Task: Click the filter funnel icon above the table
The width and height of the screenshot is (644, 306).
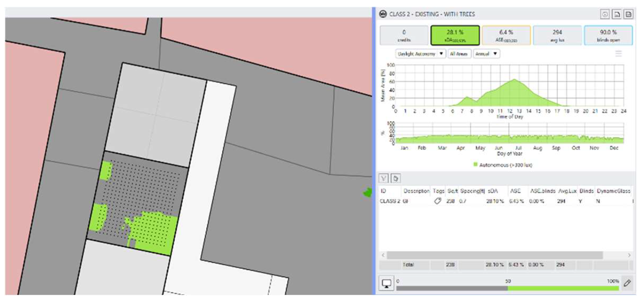Action: [384, 178]
